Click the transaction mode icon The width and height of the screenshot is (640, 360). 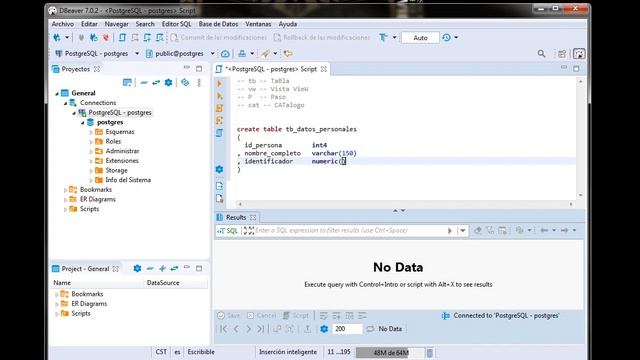click(x=383, y=38)
